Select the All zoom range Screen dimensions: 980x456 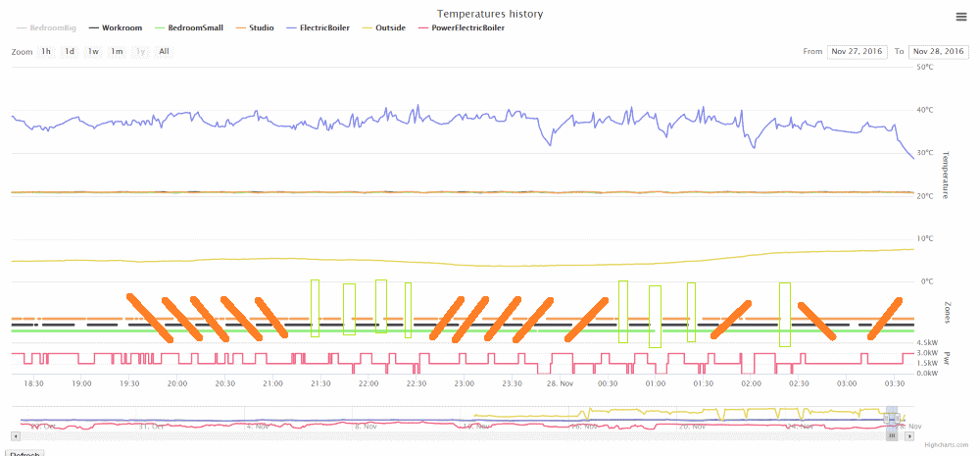click(x=164, y=51)
